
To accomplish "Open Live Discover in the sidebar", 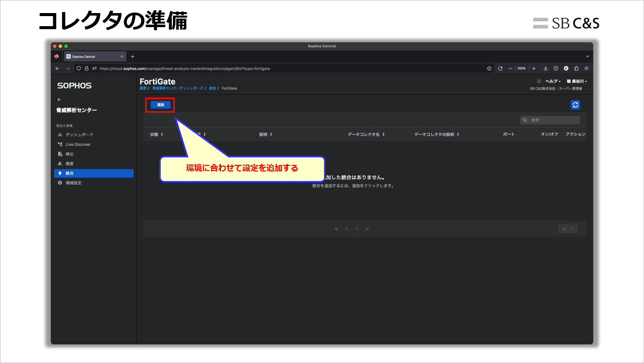I will tap(78, 144).
